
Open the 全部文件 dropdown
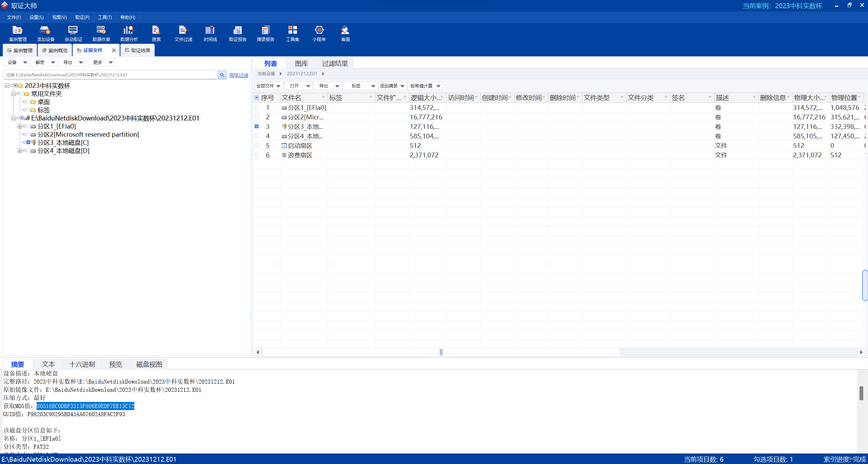[x=268, y=86]
